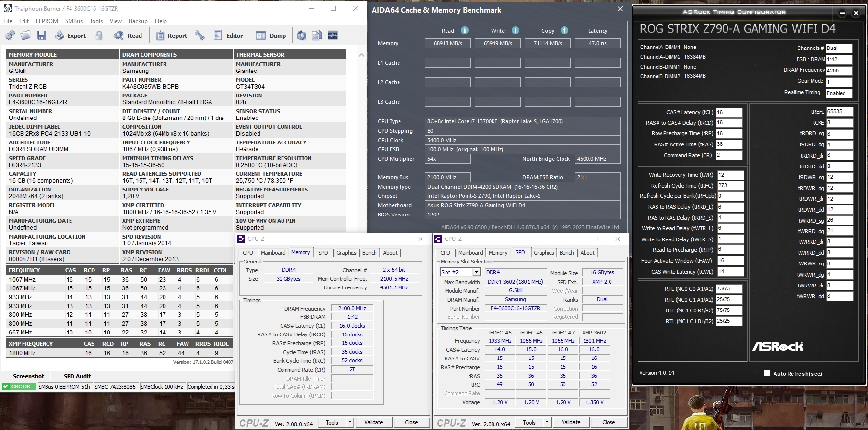Click the waveform monitor icon in toolbar
This screenshot has width=868, height=430.
point(333,35)
